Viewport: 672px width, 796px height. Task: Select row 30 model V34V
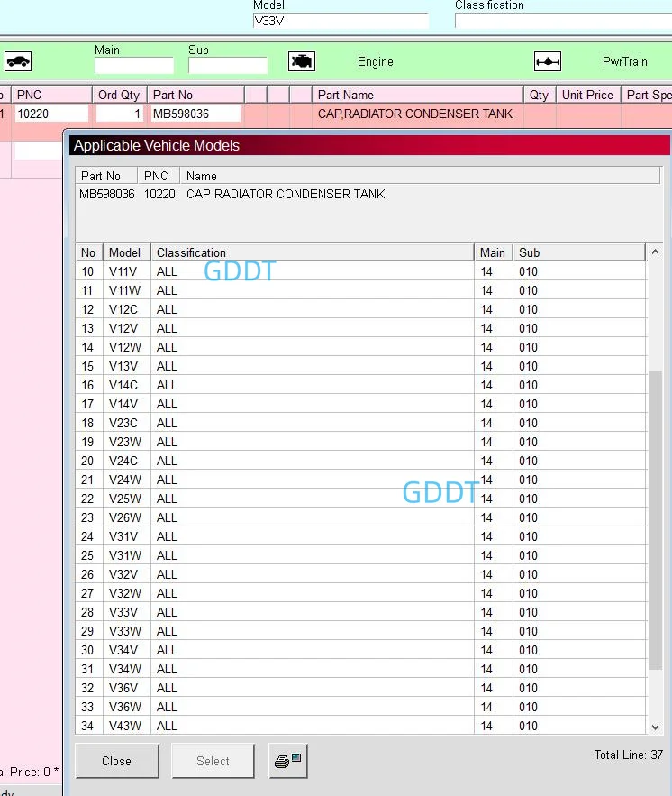360,650
